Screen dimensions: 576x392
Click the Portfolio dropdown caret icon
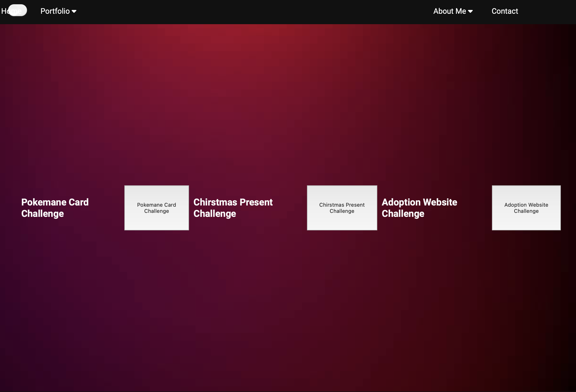pyautogui.click(x=74, y=11)
